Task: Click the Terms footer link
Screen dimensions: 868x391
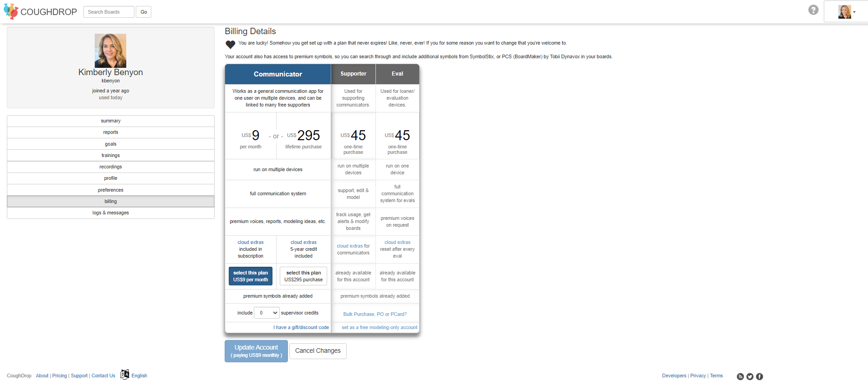Action: coord(716,376)
